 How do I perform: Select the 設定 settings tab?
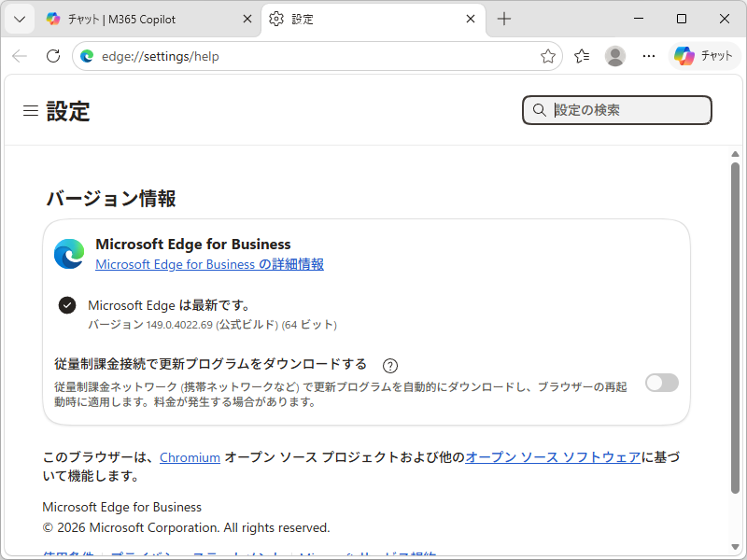373,19
